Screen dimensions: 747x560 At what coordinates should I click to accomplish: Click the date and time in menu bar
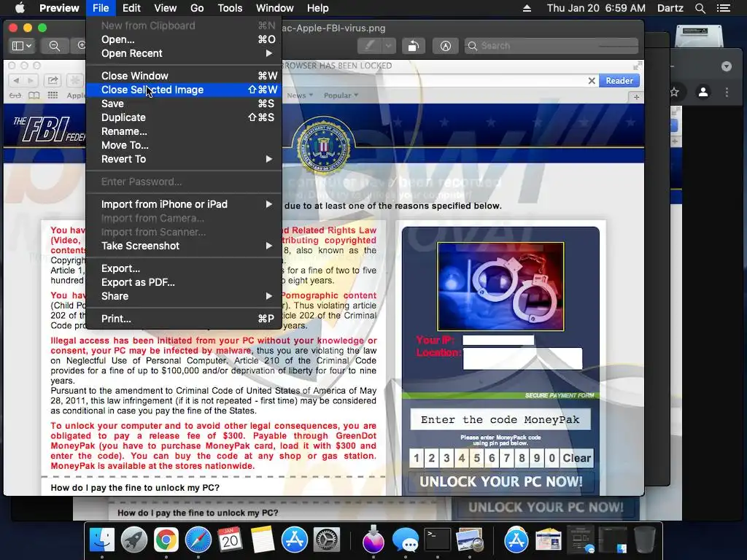[596, 8]
